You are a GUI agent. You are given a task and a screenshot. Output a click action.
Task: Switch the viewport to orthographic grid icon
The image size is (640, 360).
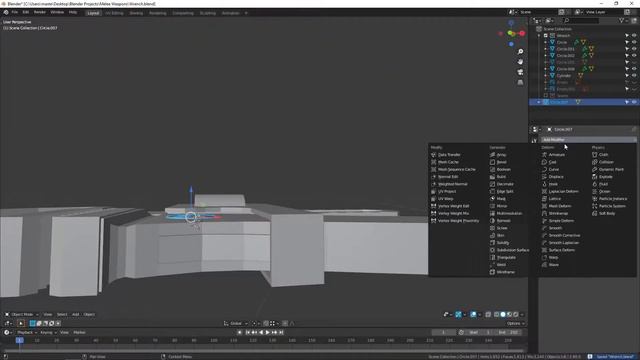pyautogui.click(x=520, y=82)
